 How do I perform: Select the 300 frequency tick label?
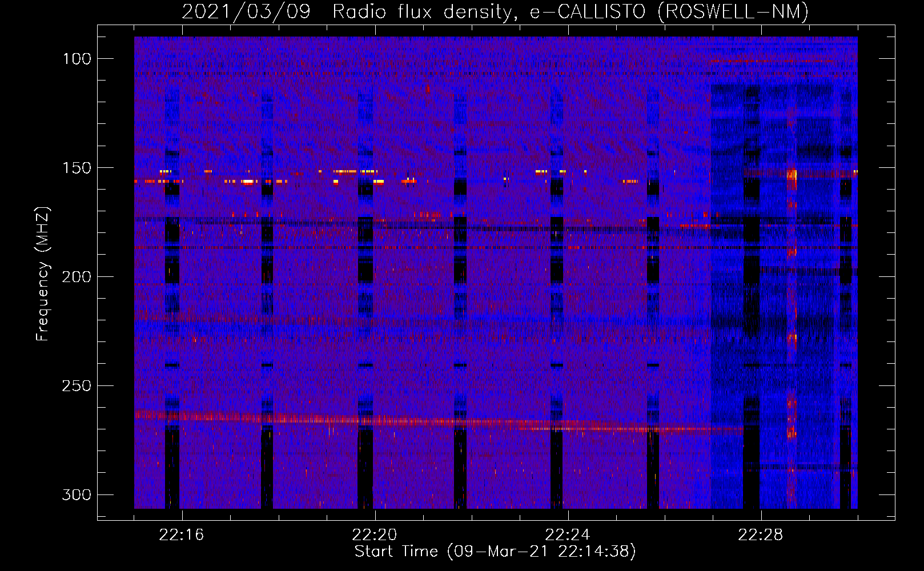coord(77,495)
